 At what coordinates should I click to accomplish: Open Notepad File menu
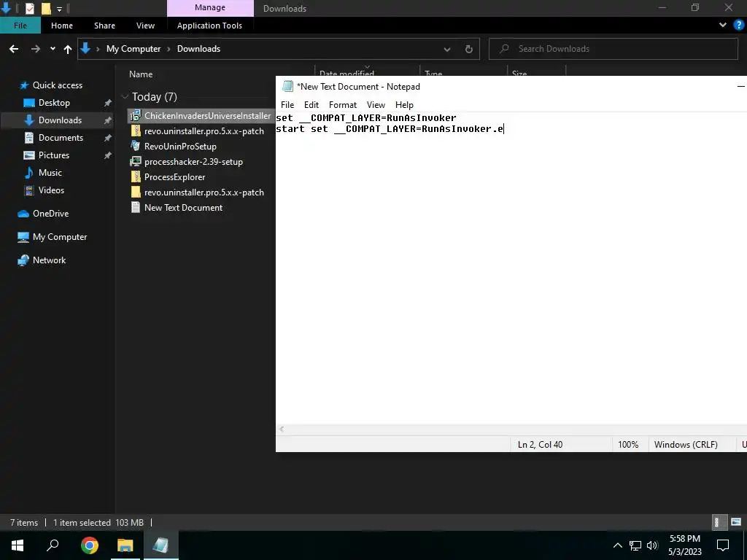click(287, 105)
